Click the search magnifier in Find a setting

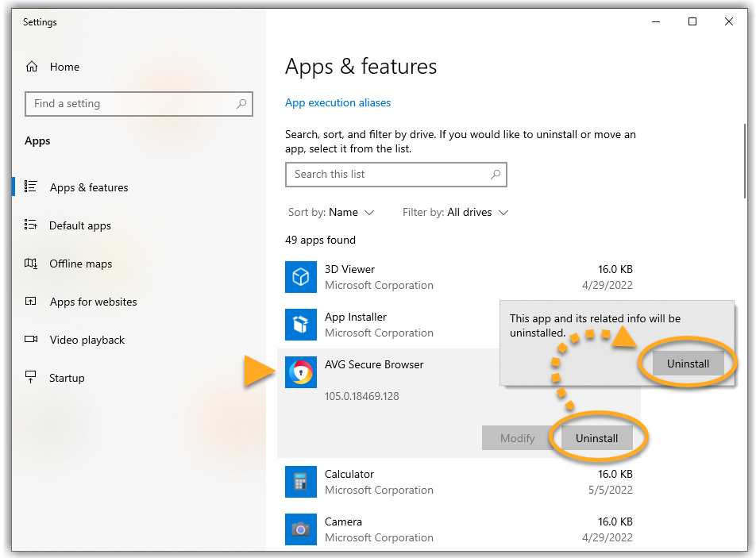pyautogui.click(x=241, y=104)
